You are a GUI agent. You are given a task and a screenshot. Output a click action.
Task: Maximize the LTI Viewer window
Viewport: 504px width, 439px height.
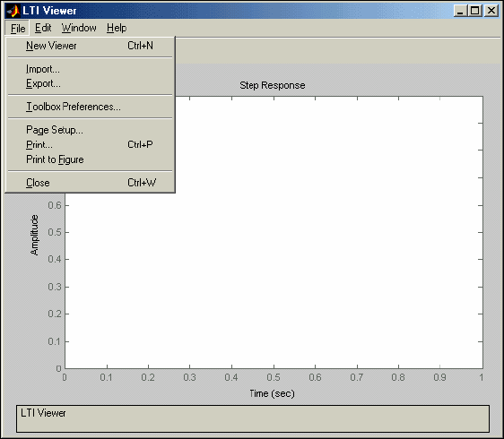[475, 11]
